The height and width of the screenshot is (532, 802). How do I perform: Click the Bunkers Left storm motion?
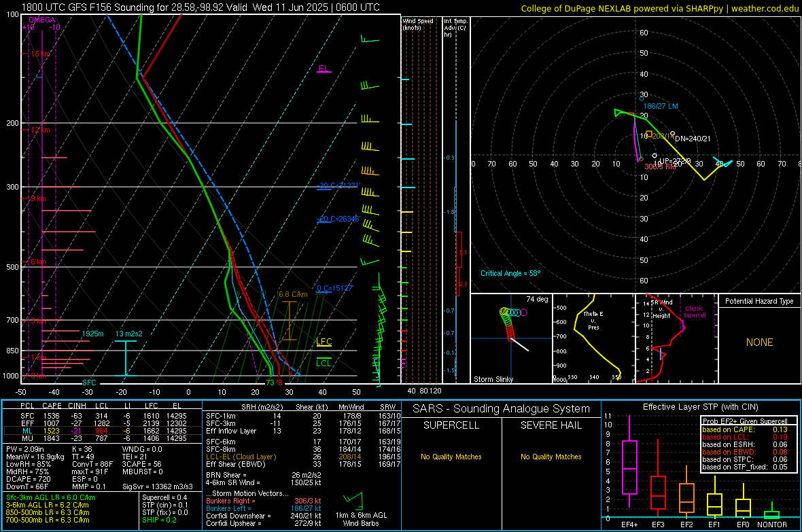click(264, 508)
